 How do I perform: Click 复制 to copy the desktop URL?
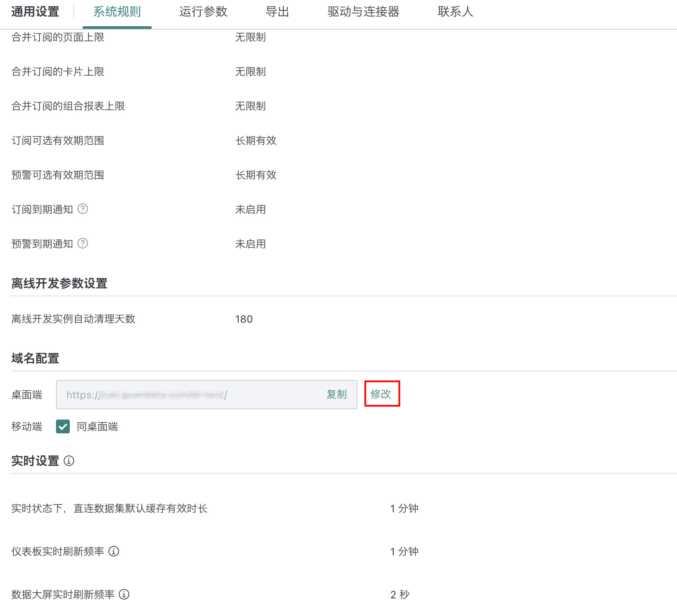[336, 394]
